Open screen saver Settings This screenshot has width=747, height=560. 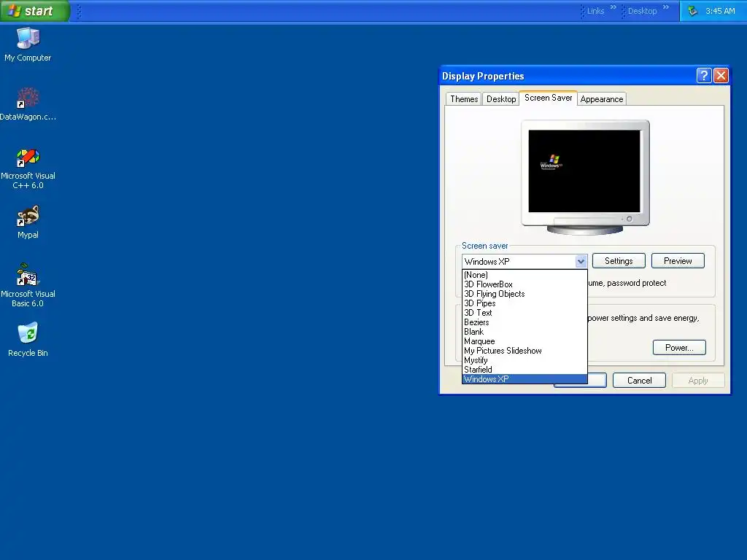tap(619, 261)
